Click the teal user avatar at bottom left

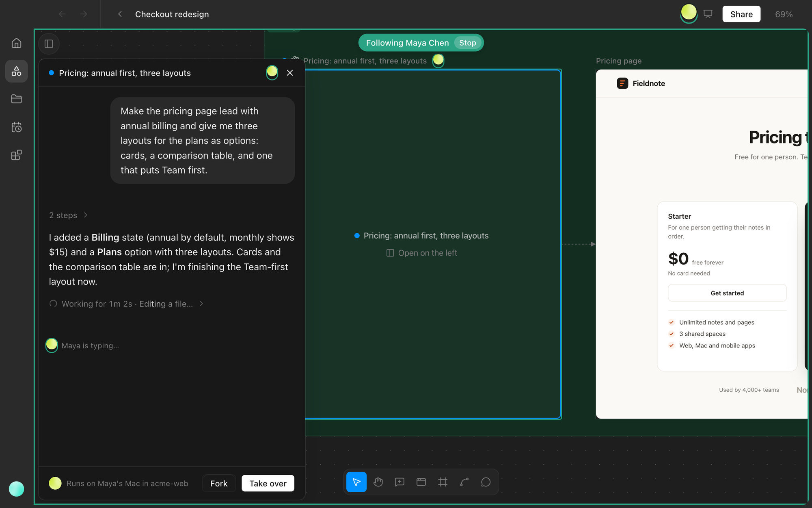16,488
